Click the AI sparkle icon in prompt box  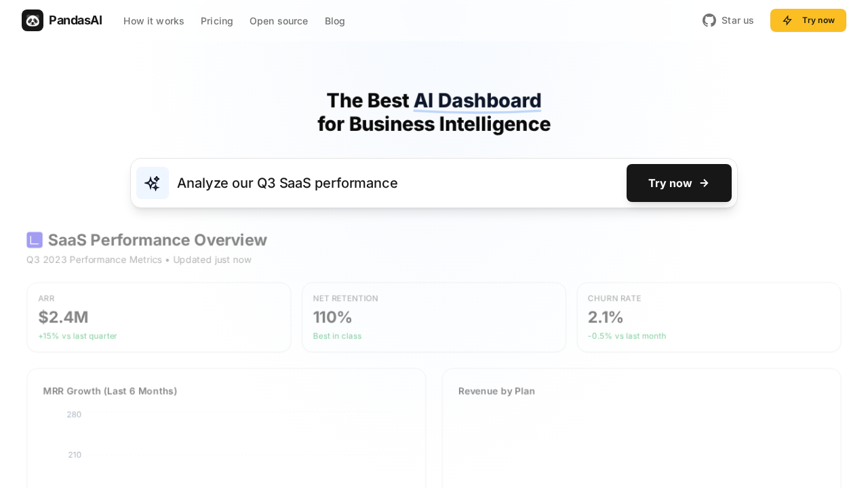tap(153, 183)
